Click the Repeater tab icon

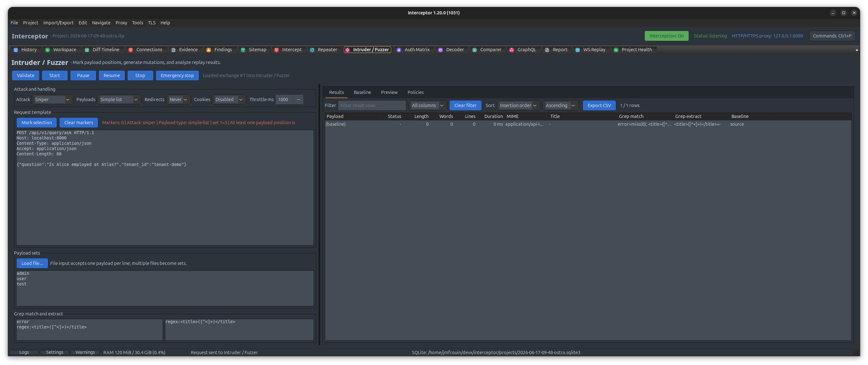(312, 50)
